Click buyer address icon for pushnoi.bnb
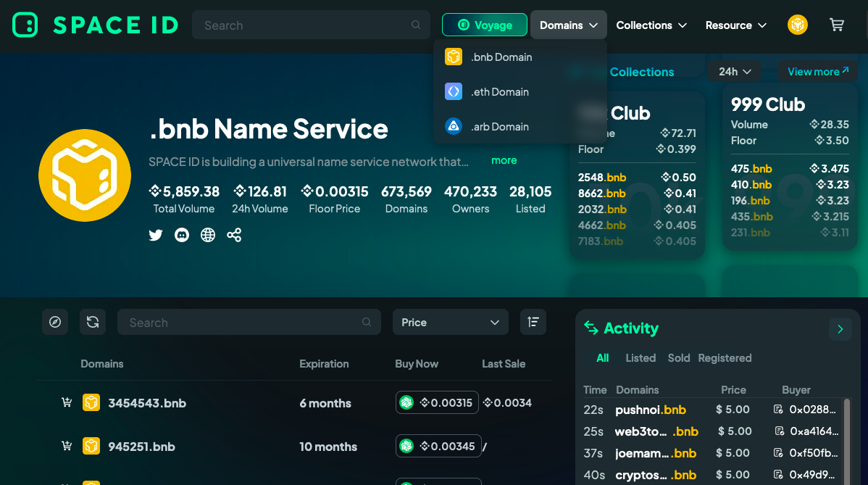Screen dimensions: 868x485 [x=778, y=409]
